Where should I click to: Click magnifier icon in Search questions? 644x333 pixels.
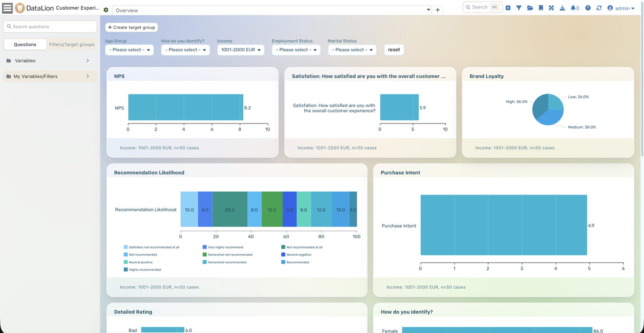[9, 27]
